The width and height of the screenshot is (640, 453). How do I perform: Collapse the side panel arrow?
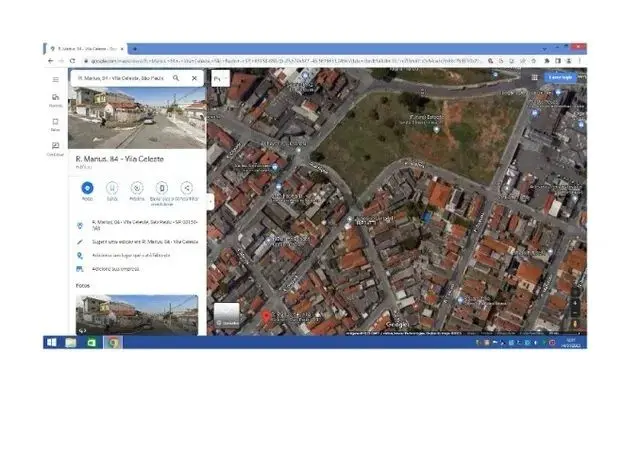click(x=210, y=200)
